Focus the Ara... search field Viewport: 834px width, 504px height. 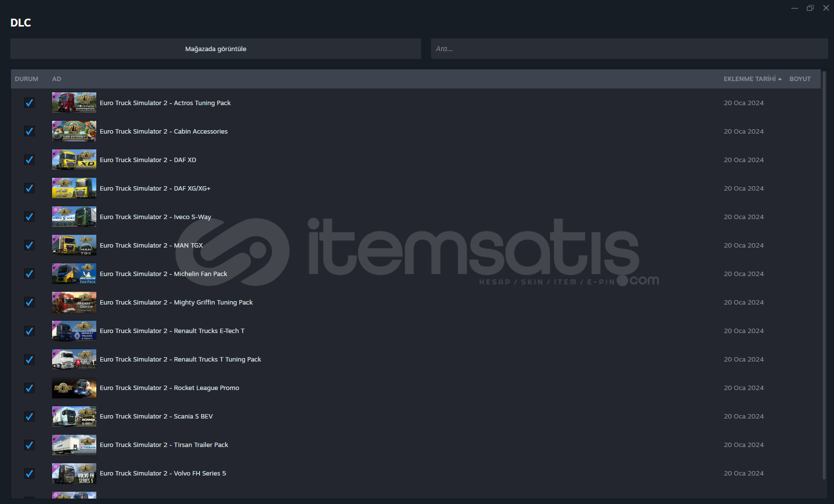pos(629,49)
